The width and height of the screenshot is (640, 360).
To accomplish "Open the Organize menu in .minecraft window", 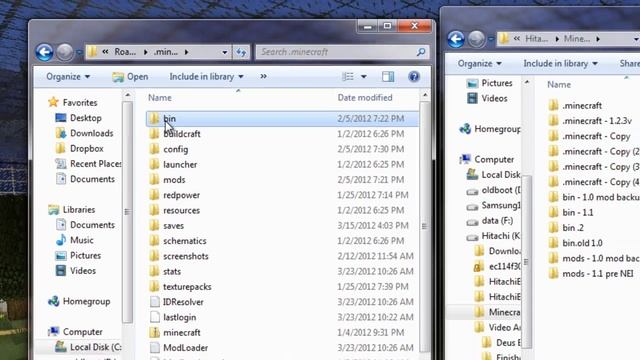I will [x=68, y=77].
